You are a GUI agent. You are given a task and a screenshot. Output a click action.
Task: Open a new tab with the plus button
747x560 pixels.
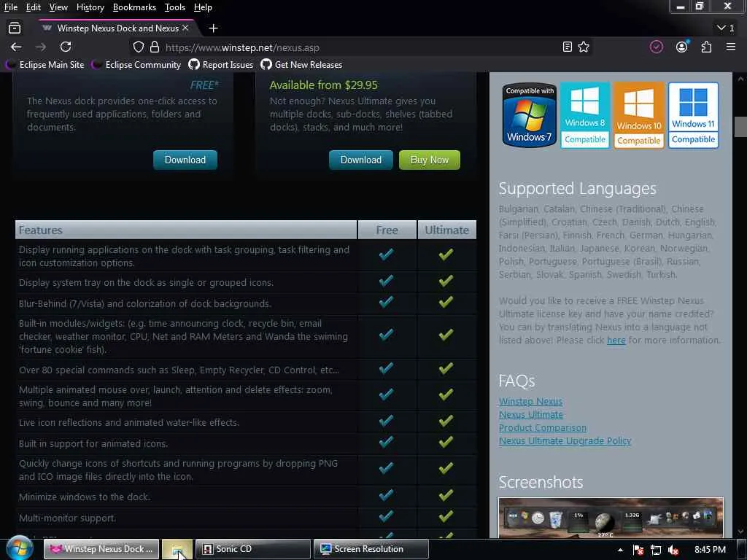tap(214, 28)
